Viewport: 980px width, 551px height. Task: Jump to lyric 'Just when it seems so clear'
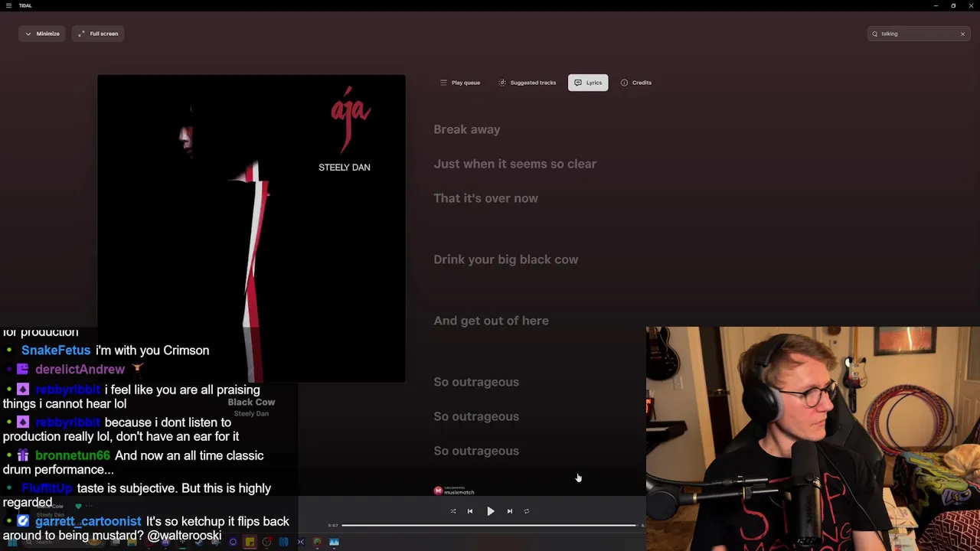coord(515,164)
